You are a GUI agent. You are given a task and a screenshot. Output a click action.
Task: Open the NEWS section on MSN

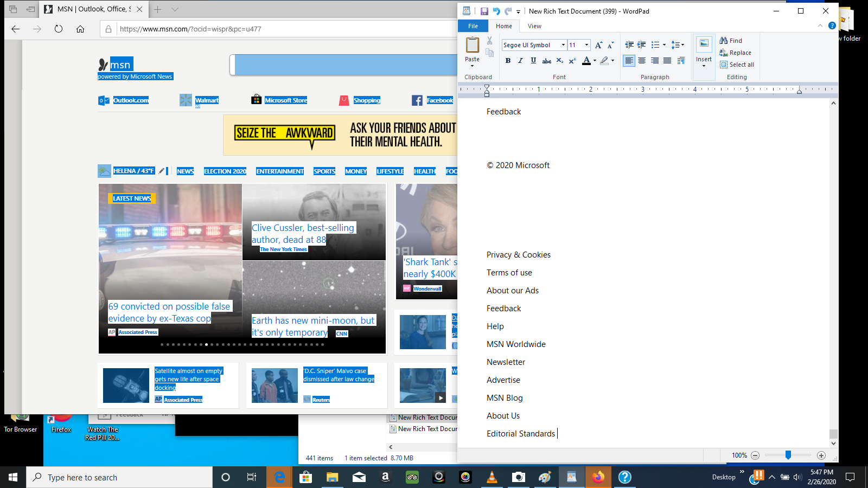point(185,171)
